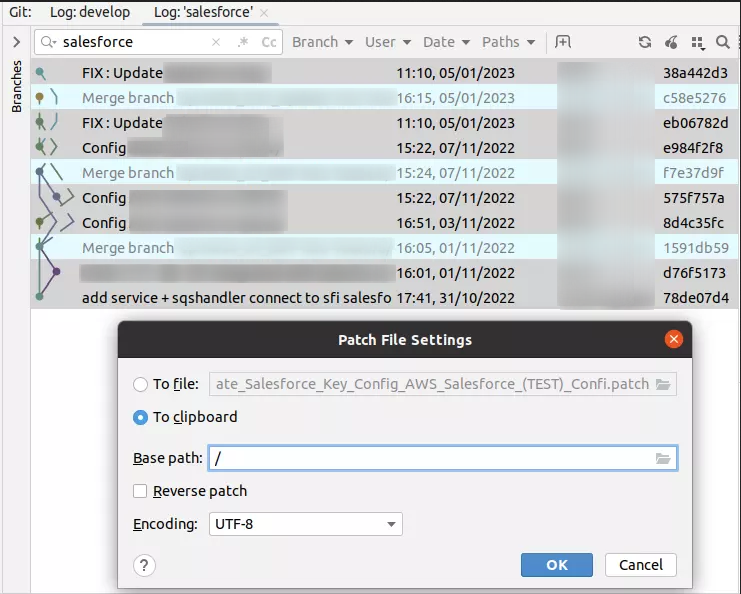
Task: Enable the Reverse patch checkbox
Action: (x=140, y=491)
